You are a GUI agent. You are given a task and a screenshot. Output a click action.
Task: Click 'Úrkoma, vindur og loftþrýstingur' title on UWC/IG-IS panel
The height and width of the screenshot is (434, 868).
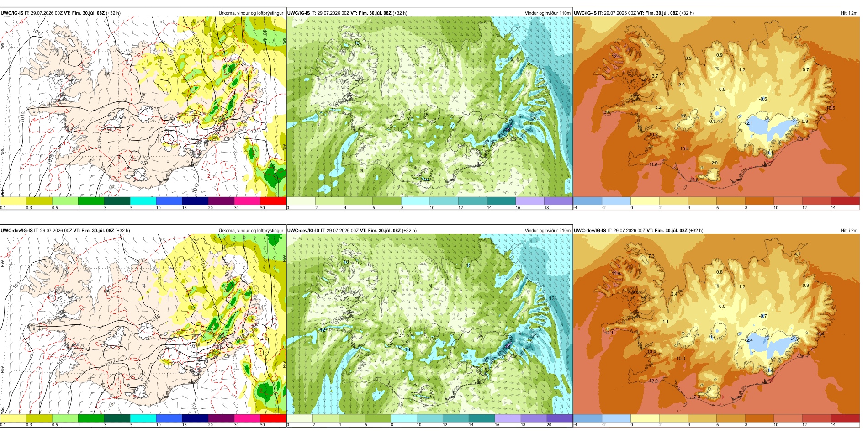(x=251, y=13)
